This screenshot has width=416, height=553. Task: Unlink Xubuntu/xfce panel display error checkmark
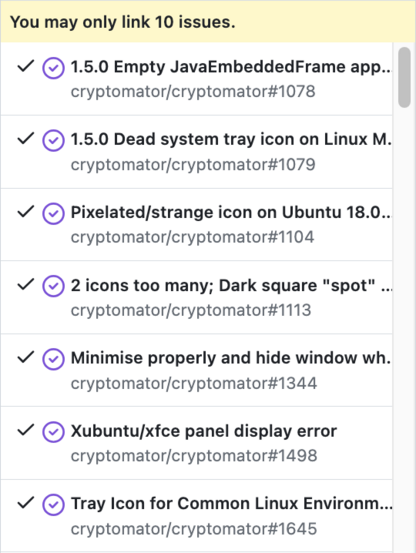click(26, 430)
